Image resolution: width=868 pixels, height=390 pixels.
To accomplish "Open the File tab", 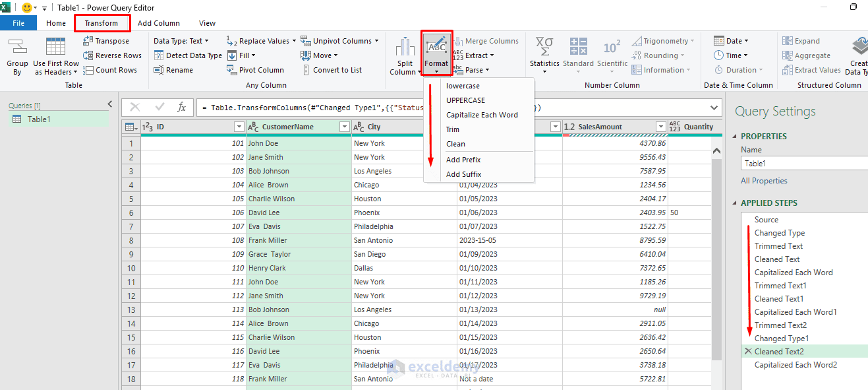I will point(18,23).
